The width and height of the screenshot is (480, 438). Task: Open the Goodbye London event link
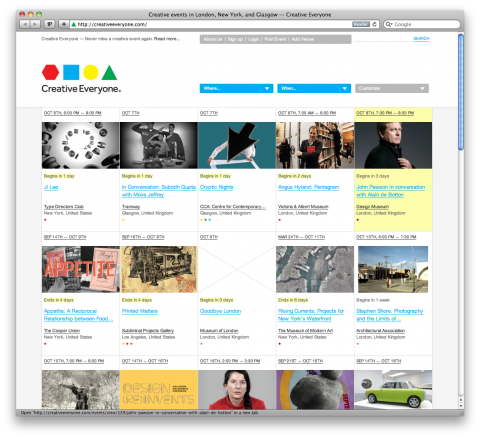pos(220,311)
